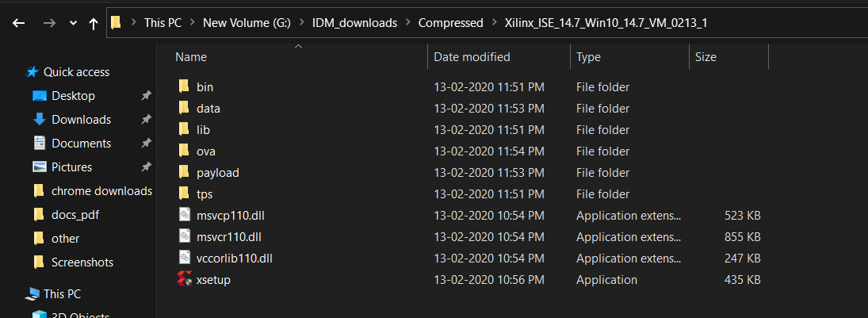
Task: Select the lib folder icon
Action: click(185, 129)
